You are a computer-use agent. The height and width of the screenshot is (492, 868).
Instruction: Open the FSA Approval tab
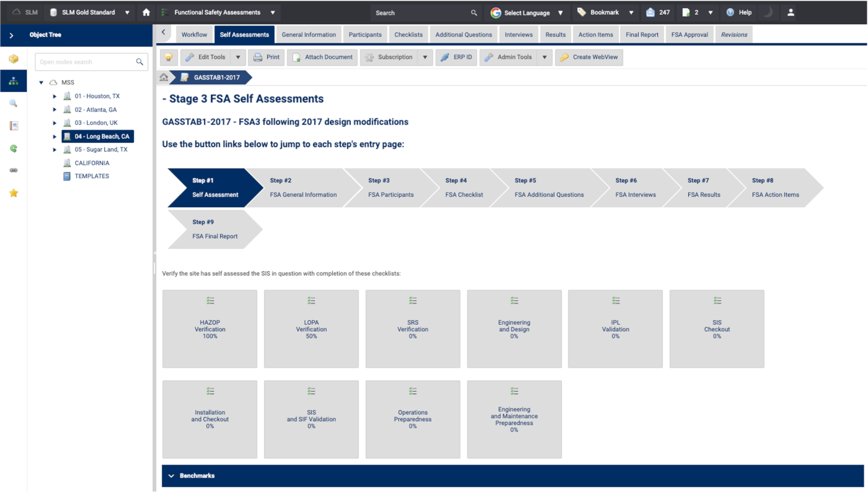tap(689, 35)
